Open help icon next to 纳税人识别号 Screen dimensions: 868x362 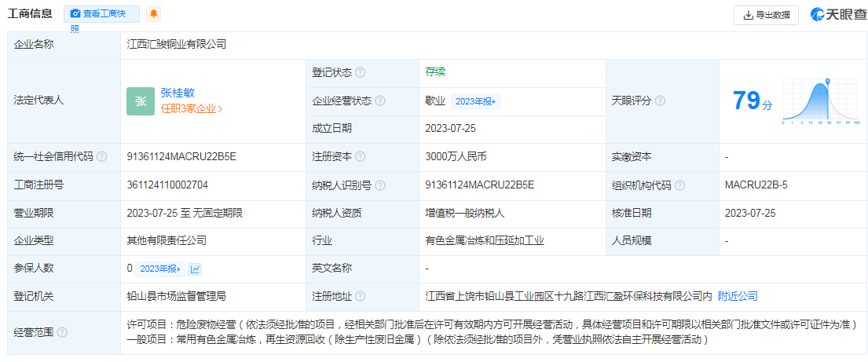380,185
